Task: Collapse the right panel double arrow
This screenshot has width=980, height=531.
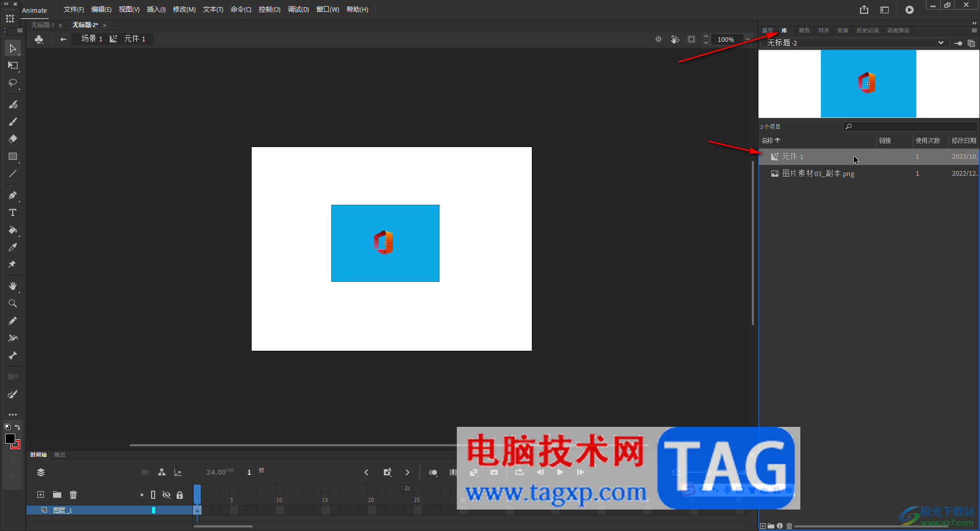Action: 974,23
